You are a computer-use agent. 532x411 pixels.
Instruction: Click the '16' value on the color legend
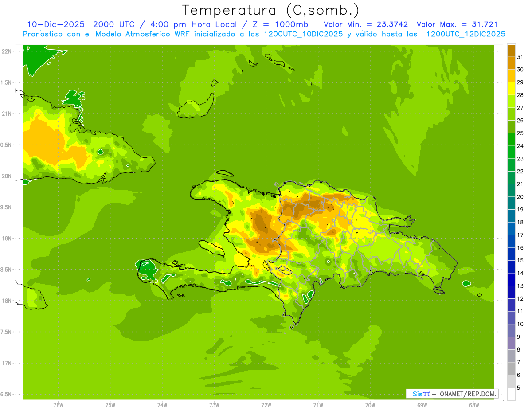click(520, 247)
